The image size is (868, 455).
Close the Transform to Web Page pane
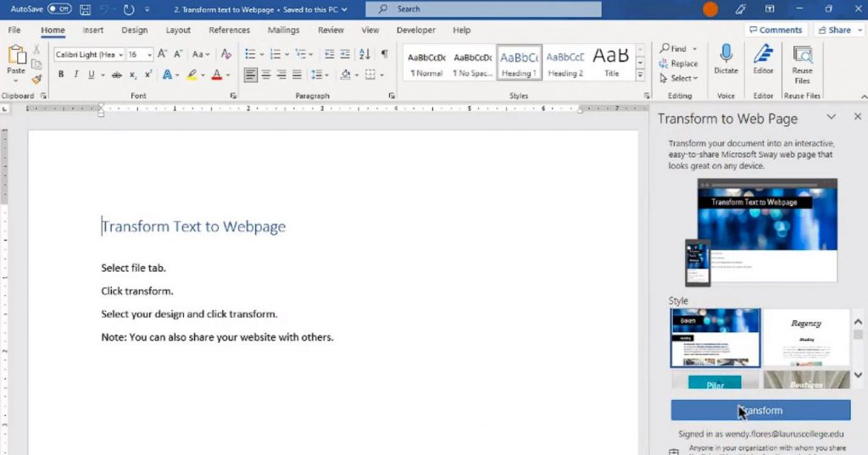pos(858,117)
